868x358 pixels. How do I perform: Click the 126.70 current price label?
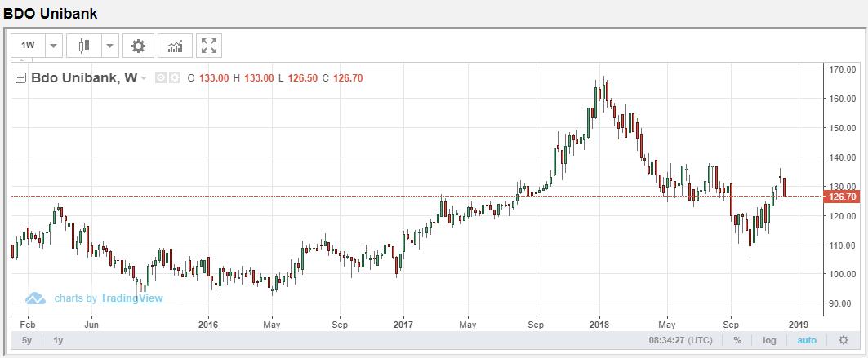click(x=841, y=197)
